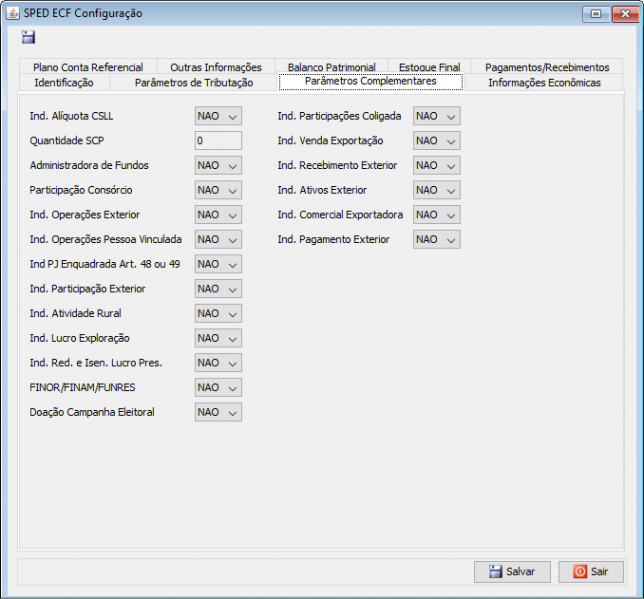Open Participação Consórcio dropdown
644x599 pixels.
(x=218, y=190)
